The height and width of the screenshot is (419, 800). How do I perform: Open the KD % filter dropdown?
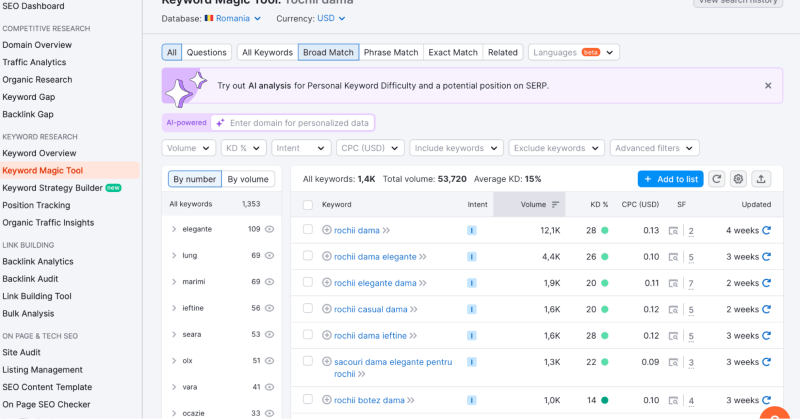(243, 148)
